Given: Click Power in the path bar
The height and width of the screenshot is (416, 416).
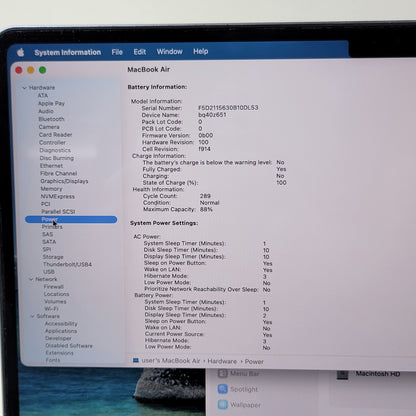Looking at the screenshot, I should click(x=254, y=362).
